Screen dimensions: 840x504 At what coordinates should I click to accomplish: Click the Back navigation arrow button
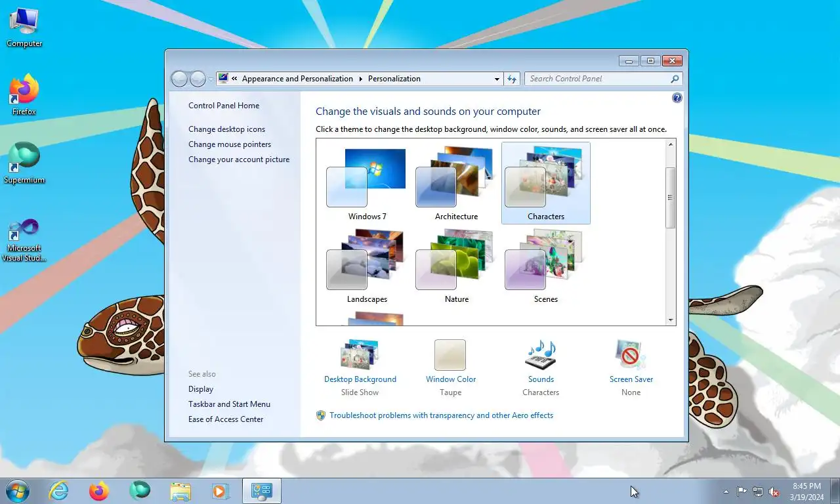click(x=179, y=79)
